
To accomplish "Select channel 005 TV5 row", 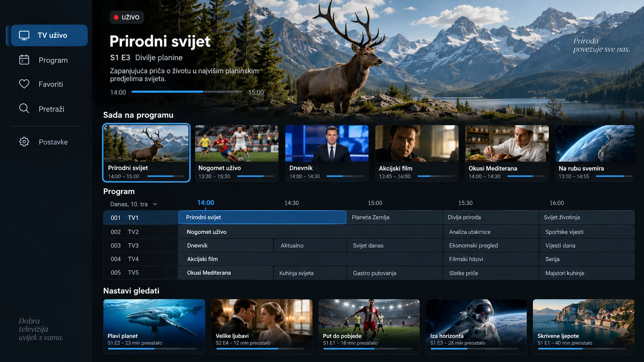I will pos(141,272).
